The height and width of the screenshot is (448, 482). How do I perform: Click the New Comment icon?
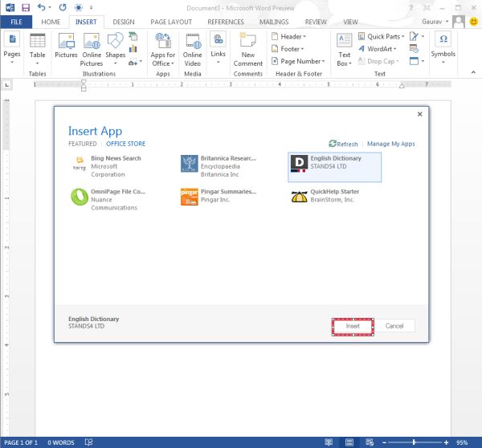coord(247,50)
